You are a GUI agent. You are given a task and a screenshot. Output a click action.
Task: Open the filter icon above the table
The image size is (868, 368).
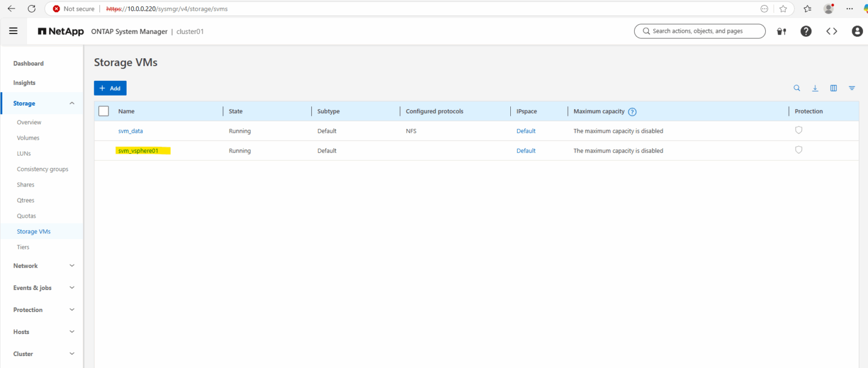(852, 88)
